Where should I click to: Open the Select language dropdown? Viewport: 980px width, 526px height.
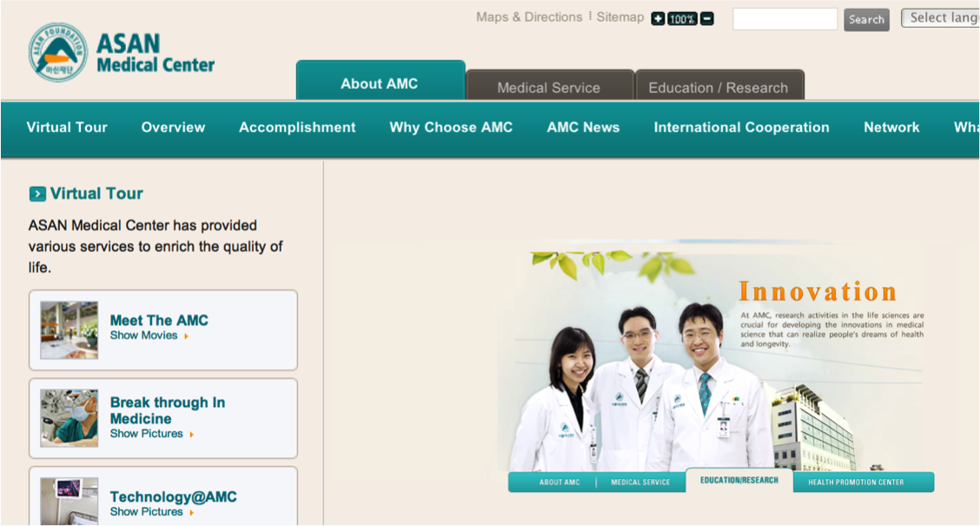click(940, 18)
